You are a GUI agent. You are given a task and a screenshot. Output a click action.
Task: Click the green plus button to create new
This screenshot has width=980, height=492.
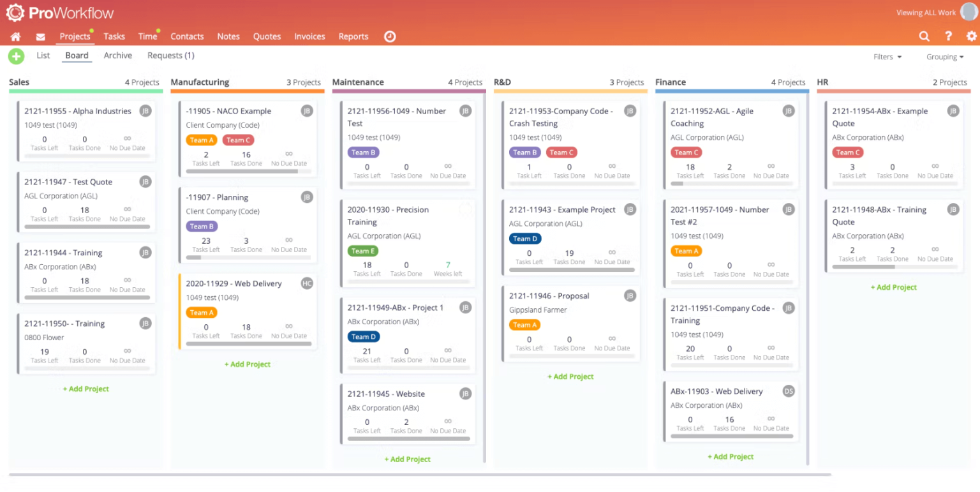[x=16, y=56]
